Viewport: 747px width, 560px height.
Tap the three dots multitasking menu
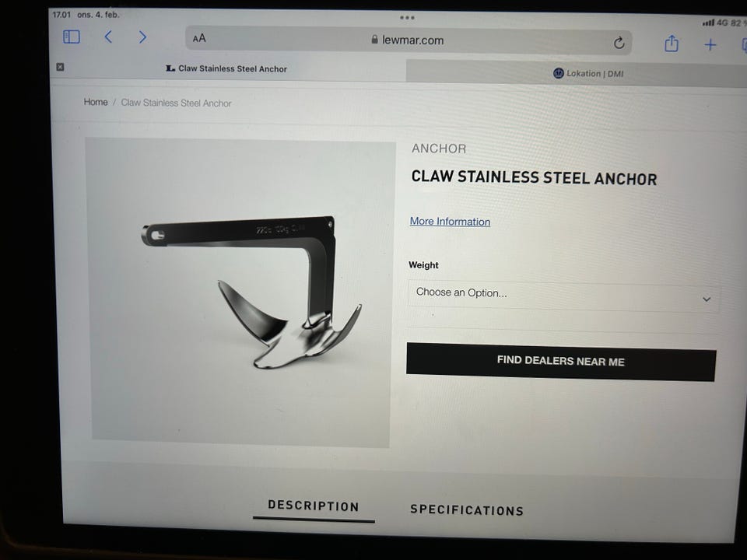pyautogui.click(x=407, y=18)
